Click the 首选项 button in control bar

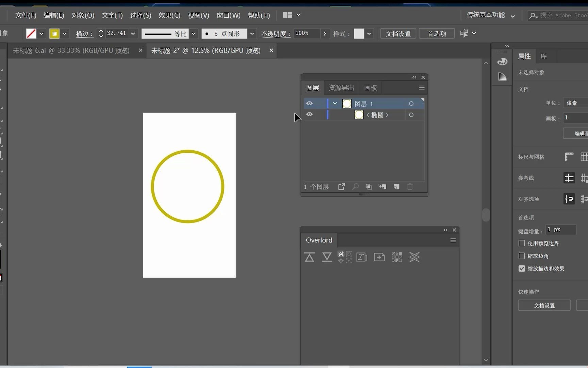tap(437, 33)
